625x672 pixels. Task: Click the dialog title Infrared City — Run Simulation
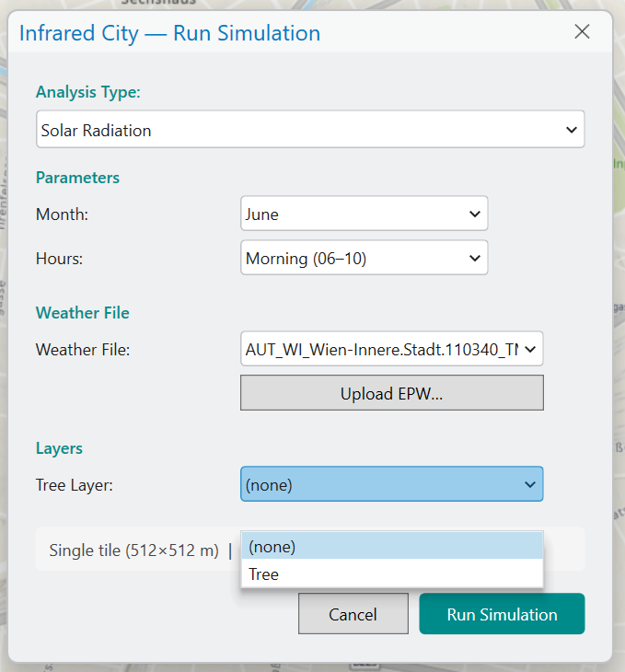coord(169,33)
